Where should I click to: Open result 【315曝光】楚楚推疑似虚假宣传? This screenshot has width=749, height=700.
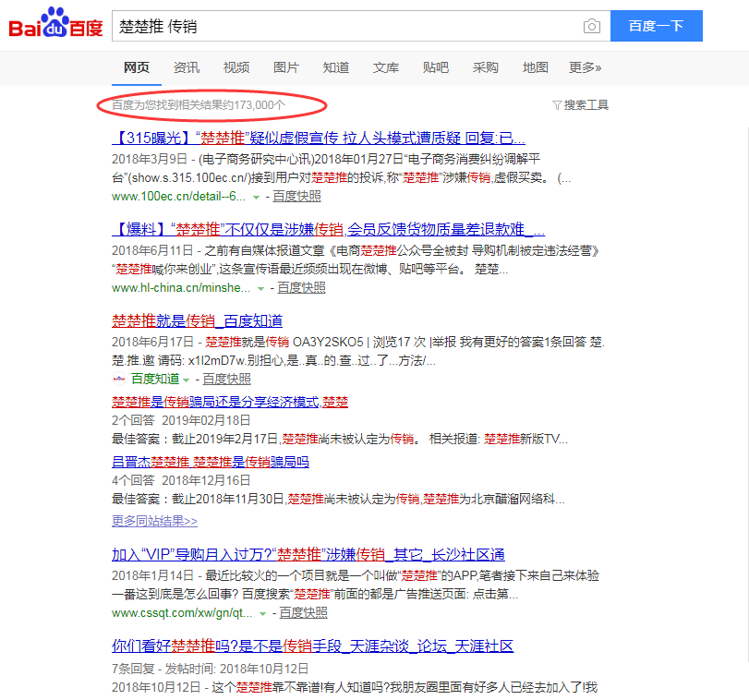point(319,139)
